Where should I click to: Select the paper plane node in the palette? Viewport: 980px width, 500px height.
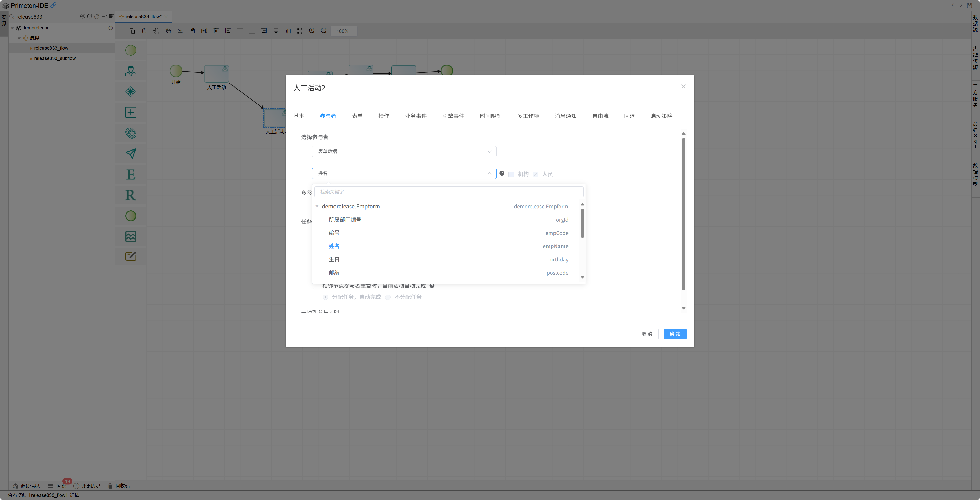coord(131,153)
